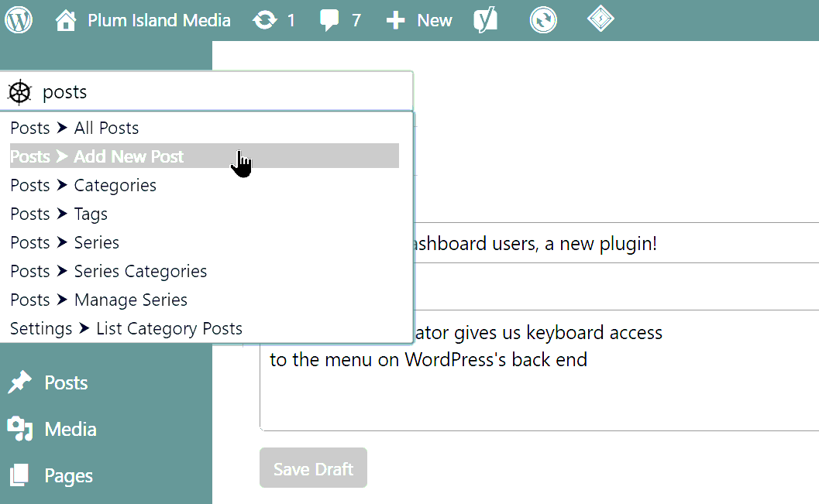Screen dimensions: 819x504
Task: Open the Yoast SEO icon
Action: point(485,20)
